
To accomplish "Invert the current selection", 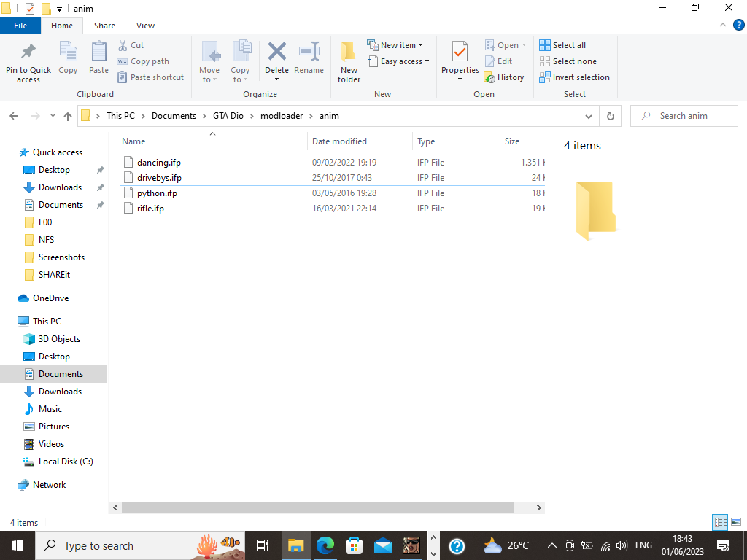I will 575,77.
